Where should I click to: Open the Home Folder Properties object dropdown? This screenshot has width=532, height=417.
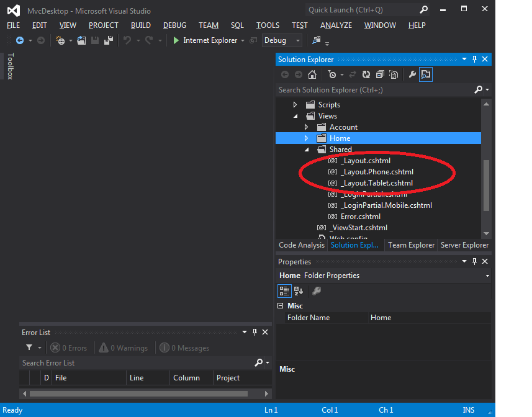pos(487,276)
